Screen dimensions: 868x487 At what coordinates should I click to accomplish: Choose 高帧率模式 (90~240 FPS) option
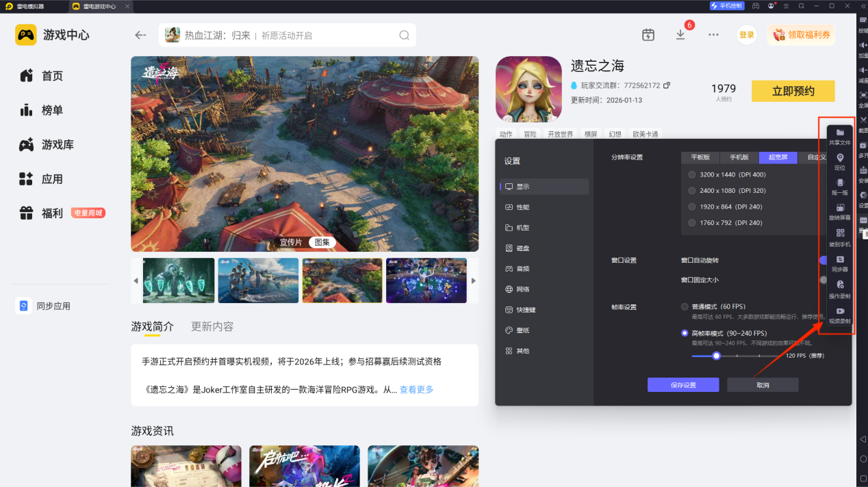(x=685, y=333)
